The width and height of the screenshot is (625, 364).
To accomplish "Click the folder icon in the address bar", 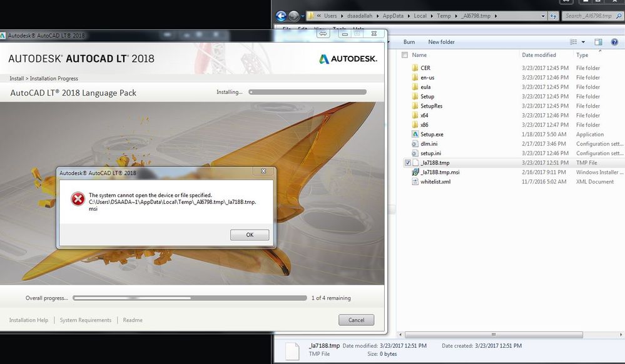I will (310, 16).
